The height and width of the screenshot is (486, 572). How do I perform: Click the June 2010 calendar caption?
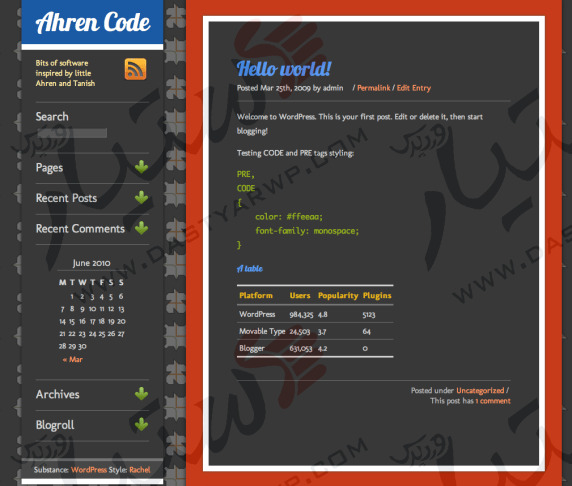[x=91, y=263]
